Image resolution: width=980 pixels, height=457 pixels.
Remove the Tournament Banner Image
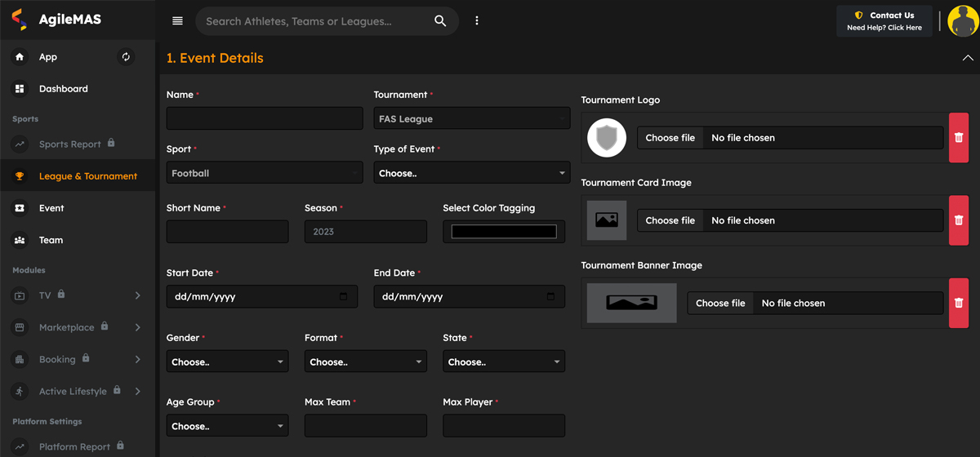coord(959,303)
